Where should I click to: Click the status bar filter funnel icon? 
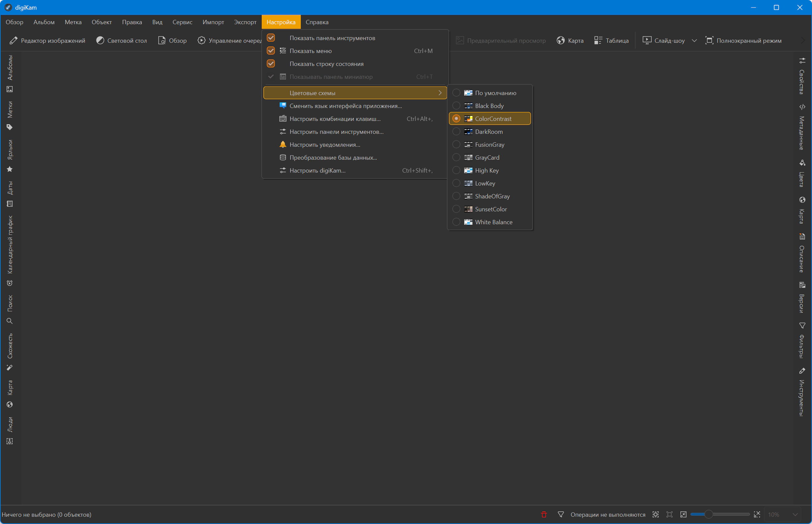click(x=561, y=514)
